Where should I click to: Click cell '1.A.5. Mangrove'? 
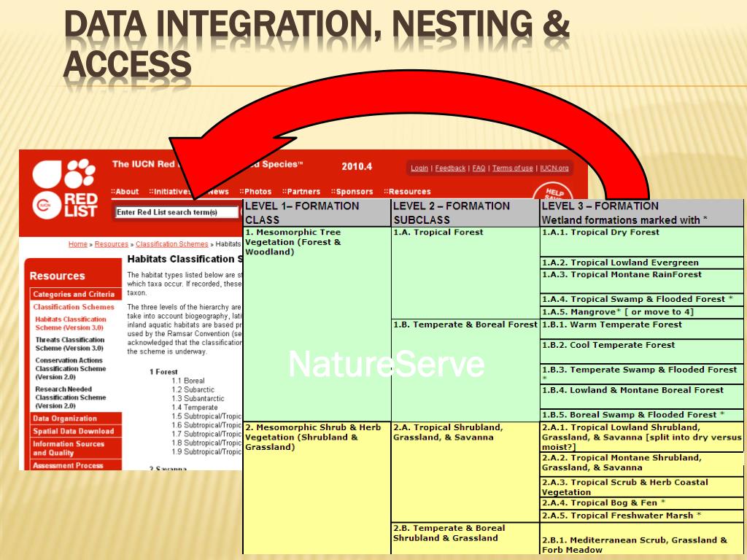(642, 312)
